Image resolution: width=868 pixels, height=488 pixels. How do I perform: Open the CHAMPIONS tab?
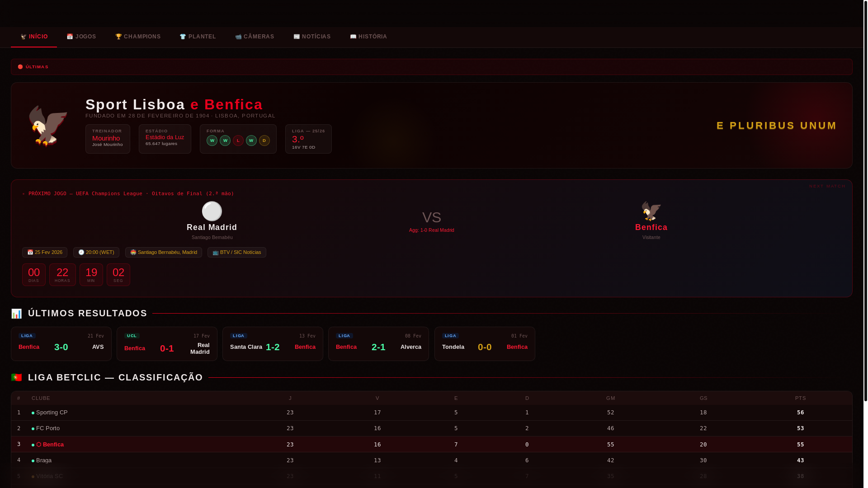tap(138, 37)
